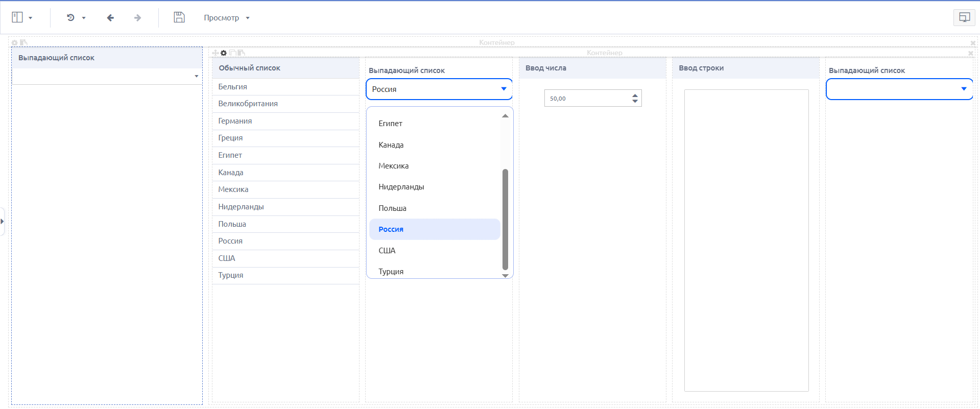This screenshot has height=409, width=980.
Task: Open the empty rightmost dropdown
Action: (899, 89)
